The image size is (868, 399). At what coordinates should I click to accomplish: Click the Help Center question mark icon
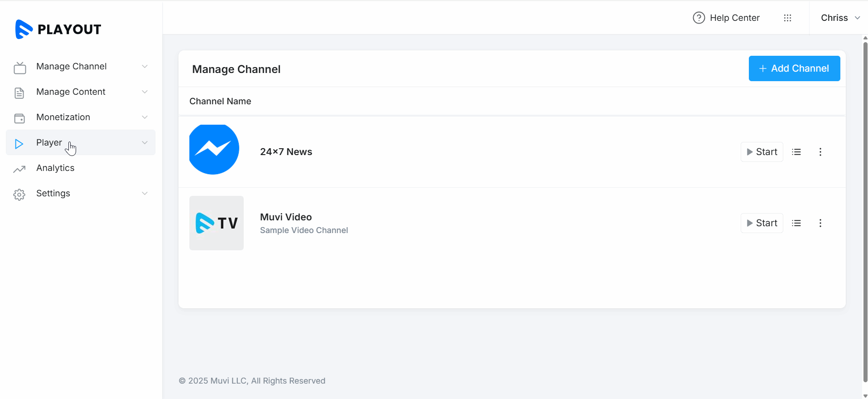coord(699,18)
